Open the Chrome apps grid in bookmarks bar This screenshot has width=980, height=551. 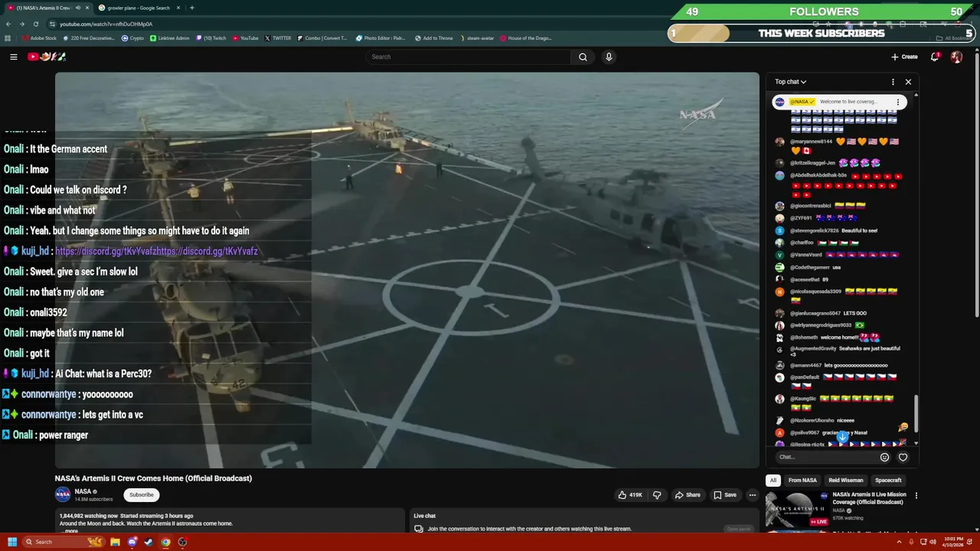pos(8,38)
